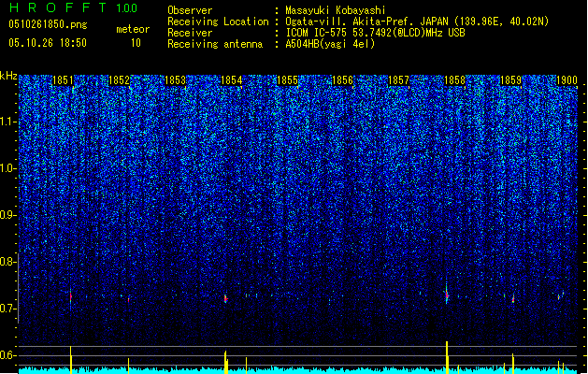
Task: Select the A504HB(yagi 4el) antenna text
Action: tap(330, 44)
